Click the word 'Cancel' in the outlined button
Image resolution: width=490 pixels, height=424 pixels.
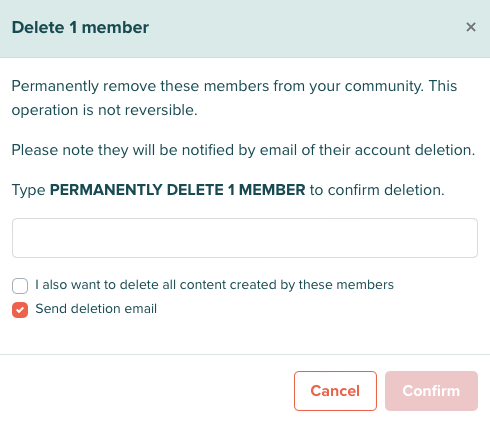click(x=335, y=391)
